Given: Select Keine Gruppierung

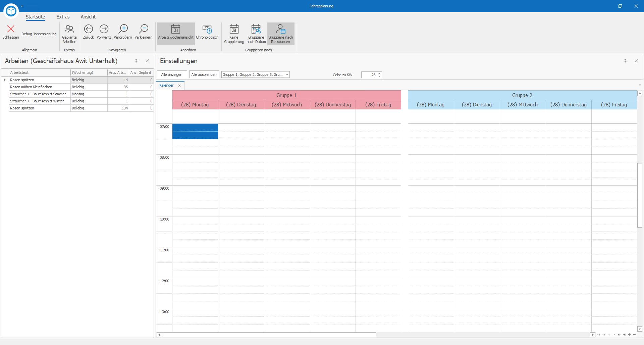Looking at the screenshot, I should click(234, 34).
